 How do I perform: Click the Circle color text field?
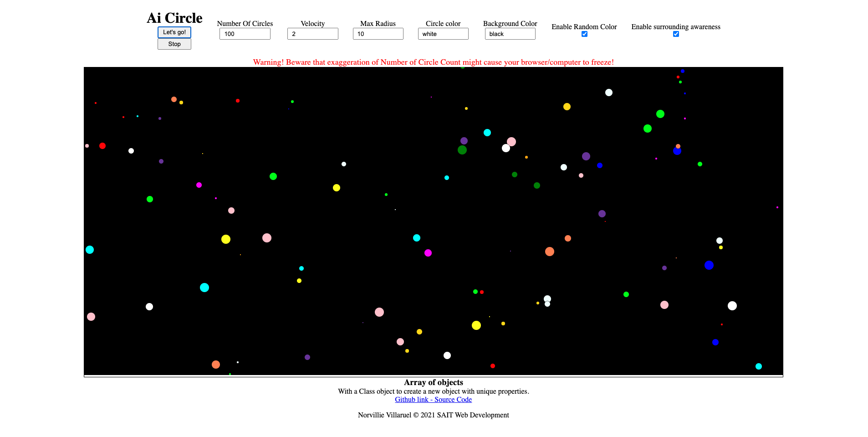tap(443, 34)
